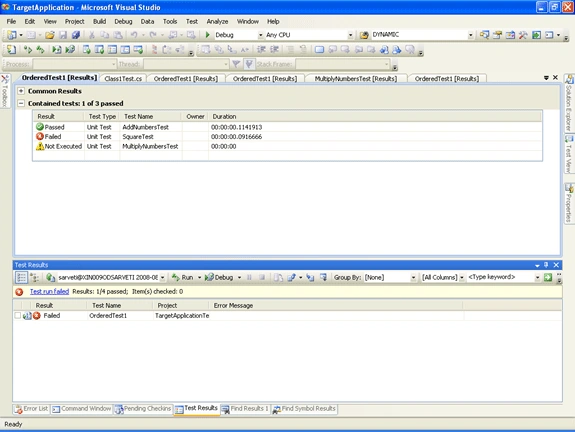Click the green apply filter icon
Image resolution: width=575 pixels, height=432 pixels.
pyautogui.click(x=548, y=277)
